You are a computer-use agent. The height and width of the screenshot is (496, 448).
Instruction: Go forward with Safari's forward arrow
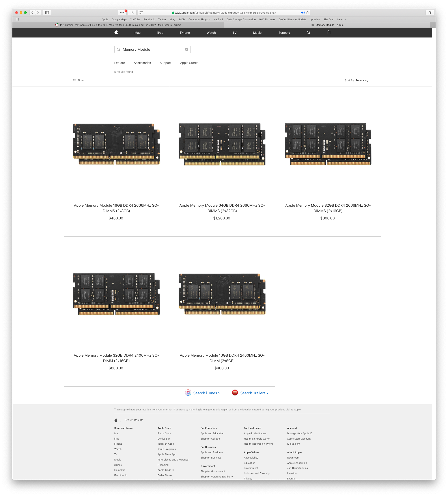click(38, 13)
